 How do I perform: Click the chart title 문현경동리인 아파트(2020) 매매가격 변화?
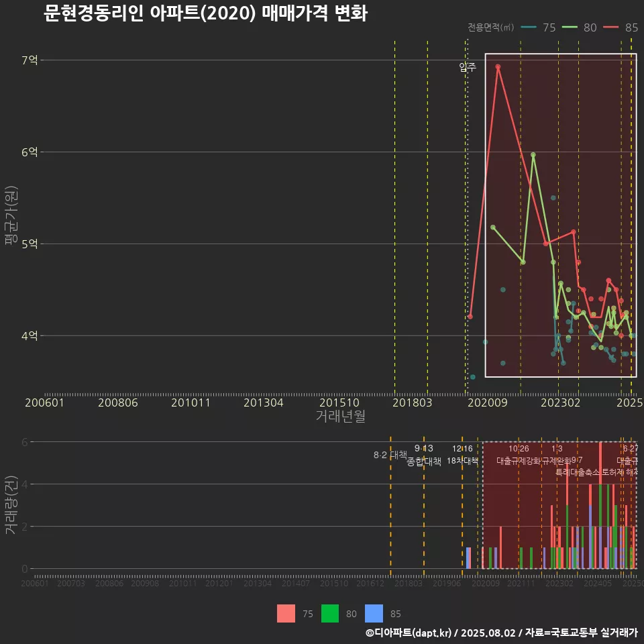pyautogui.click(x=205, y=13)
